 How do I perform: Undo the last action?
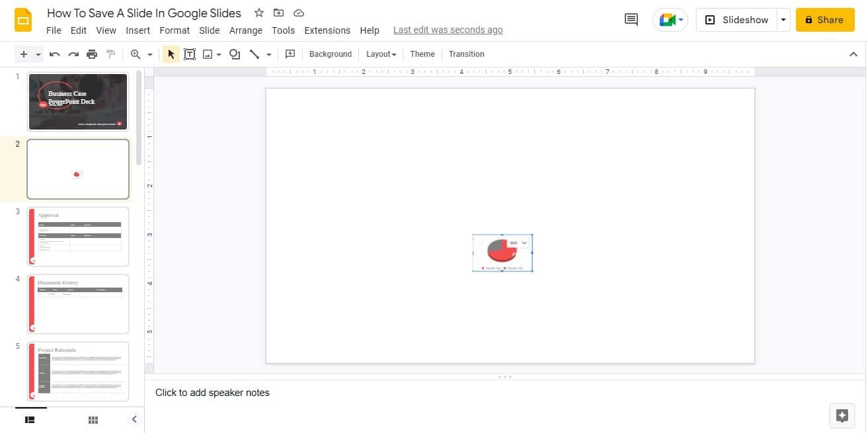[x=55, y=54]
